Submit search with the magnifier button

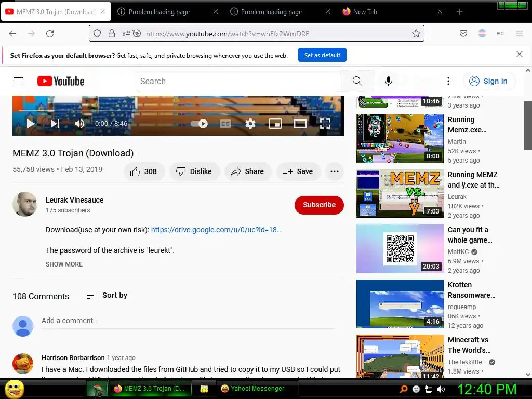(357, 81)
